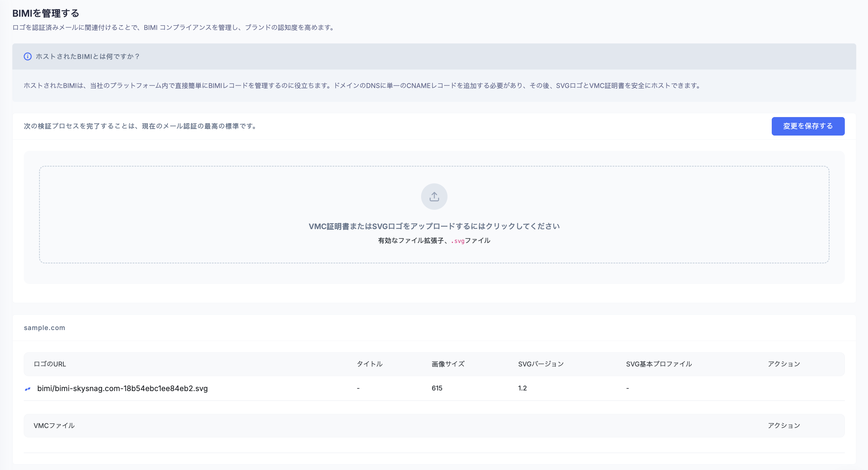Click the SVG version value 1.2

point(522,388)
